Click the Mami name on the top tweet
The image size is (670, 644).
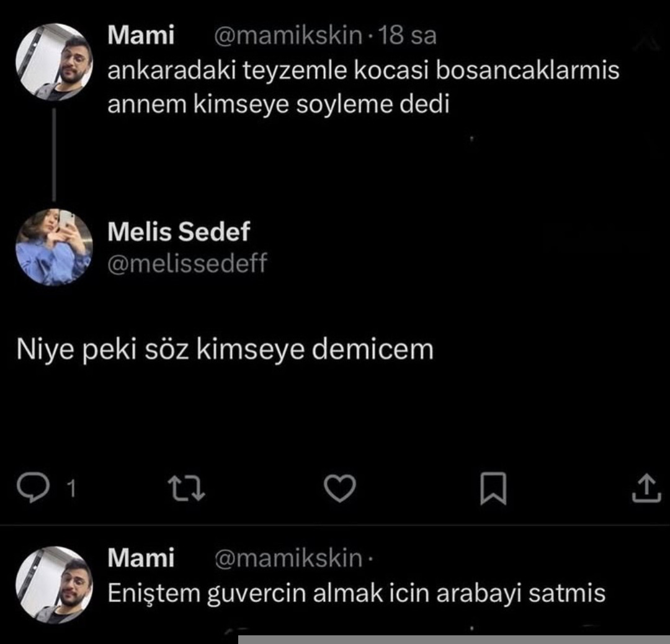pyautogui.click(x=141, y=36)
